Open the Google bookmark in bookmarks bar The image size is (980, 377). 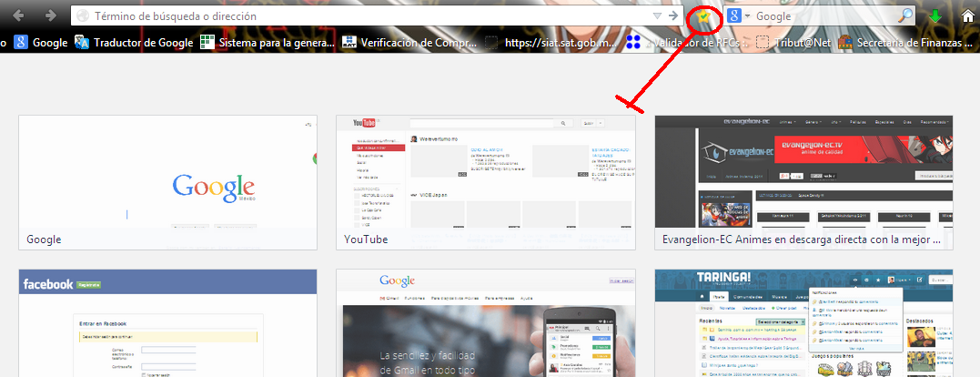click(x=41, y=43)
